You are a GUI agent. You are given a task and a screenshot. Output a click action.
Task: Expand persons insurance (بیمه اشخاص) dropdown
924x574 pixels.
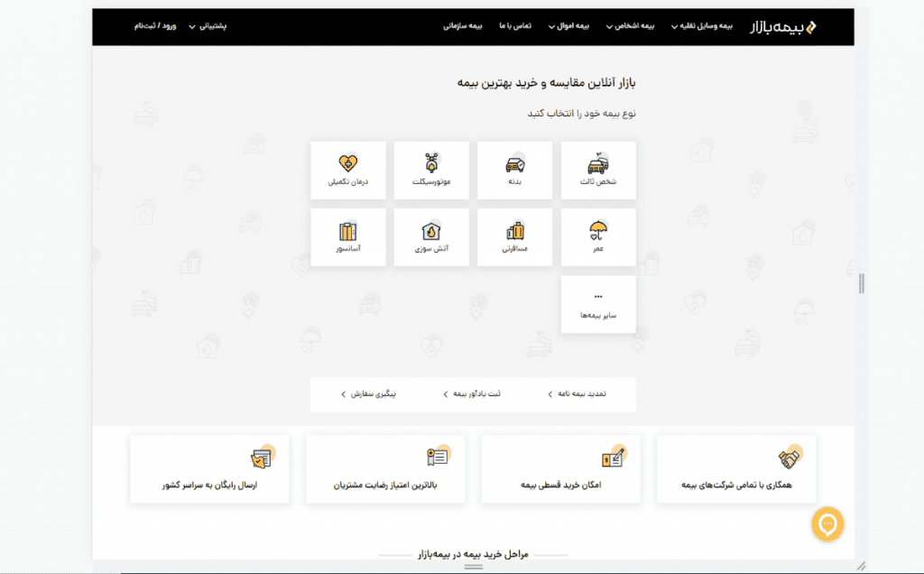point(630,26)
